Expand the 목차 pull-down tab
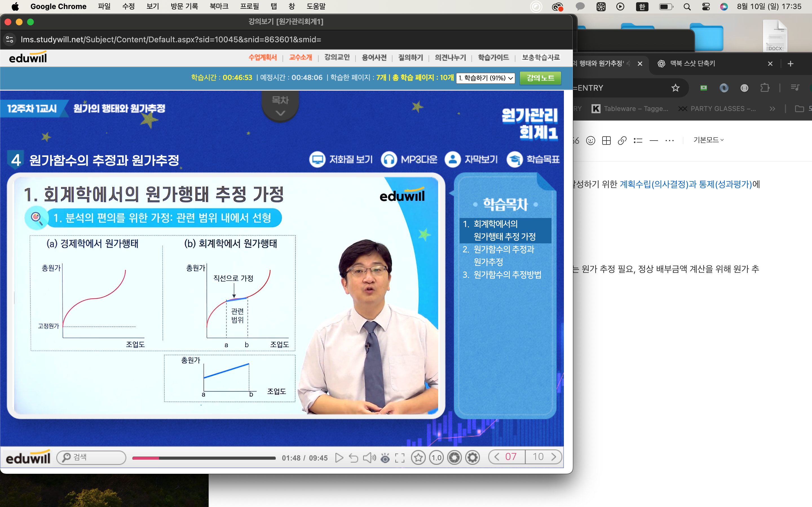This screenshot has width=812, height=507. click(x=280, y=106)
